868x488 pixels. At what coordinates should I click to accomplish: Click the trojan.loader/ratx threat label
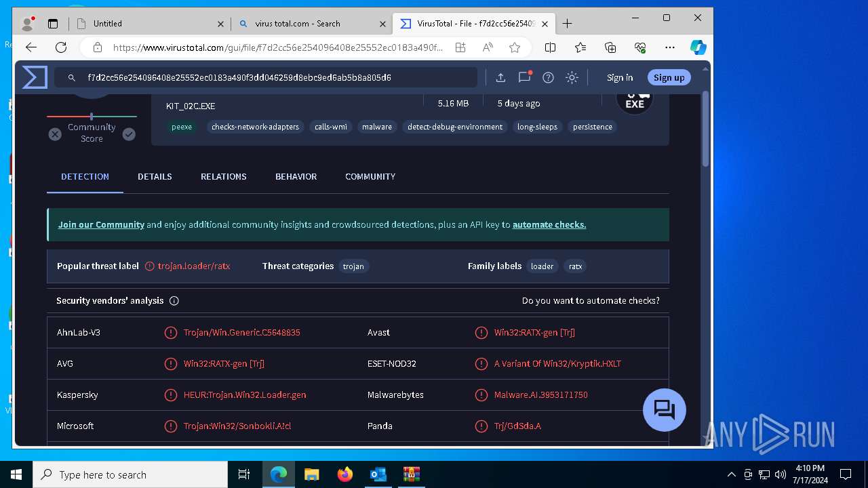194,266
